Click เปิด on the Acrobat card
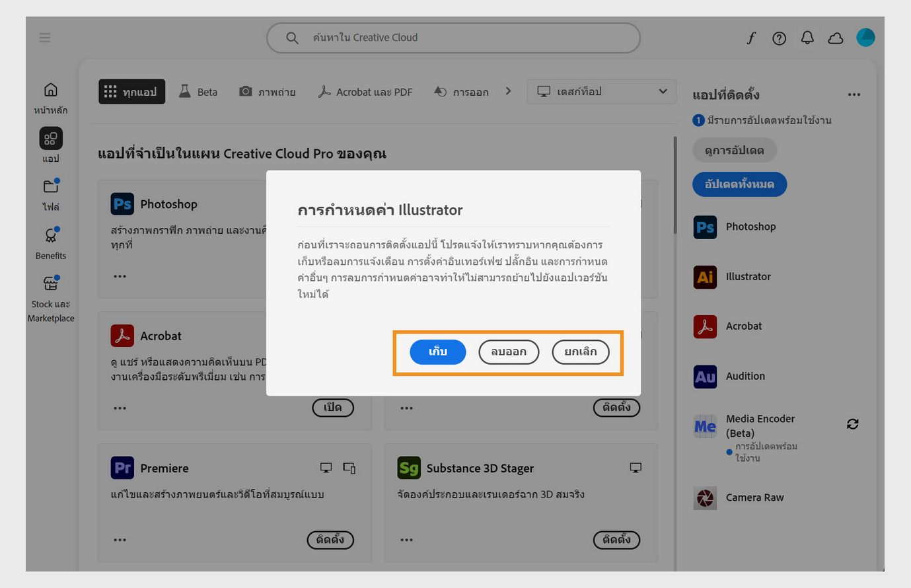This screenshot has height=588, width=911. (x=333, y=408)
